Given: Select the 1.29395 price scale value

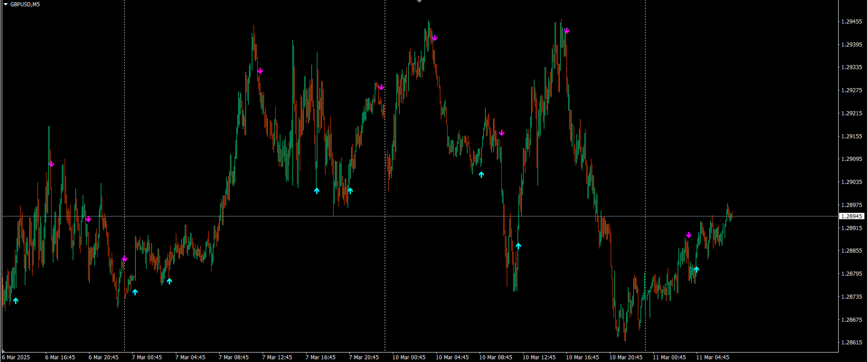Looking at the screenshot, I should pos(851,44).
